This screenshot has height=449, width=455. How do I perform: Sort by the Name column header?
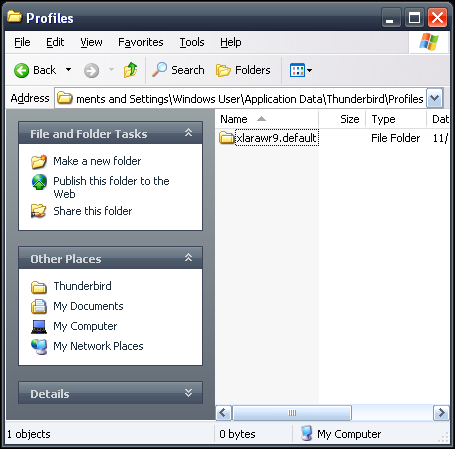pos(267,119)
